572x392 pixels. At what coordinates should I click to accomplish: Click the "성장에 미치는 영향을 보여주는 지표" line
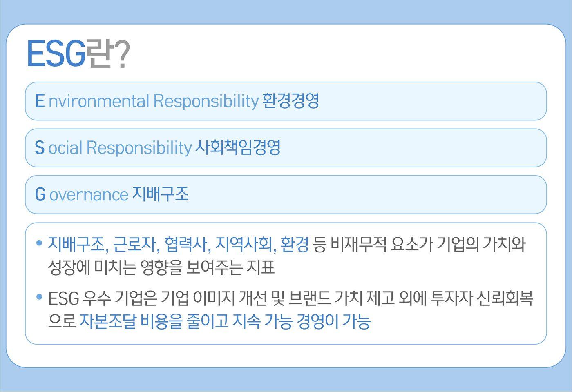pyautogui.click(x=161, y=267)
